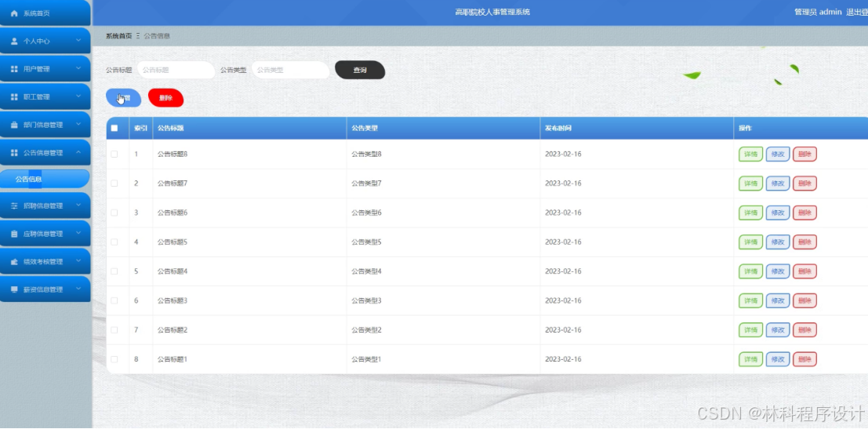The height and width of the screenshot is (429, 868).
Task: Expand the 部门信息管理 menu chevron
Action: (x=78, y=124)
